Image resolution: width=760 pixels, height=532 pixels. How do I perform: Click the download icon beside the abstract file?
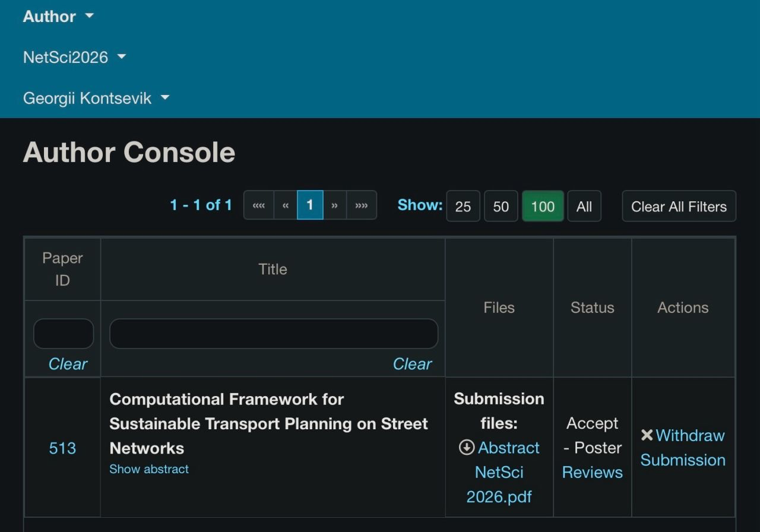point(467,448)
